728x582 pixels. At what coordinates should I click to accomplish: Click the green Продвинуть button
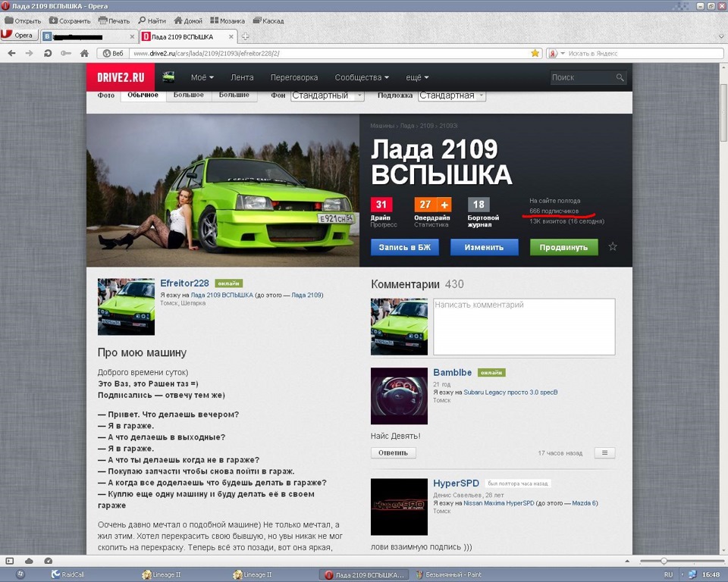coord(563,247)
